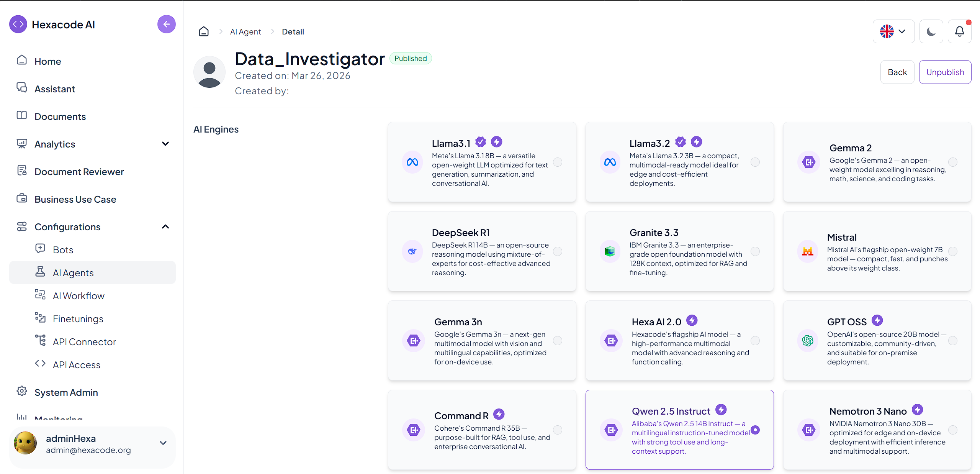
Task: Click the Hexacode AI logo icon
Action: [x=18, y=25]
